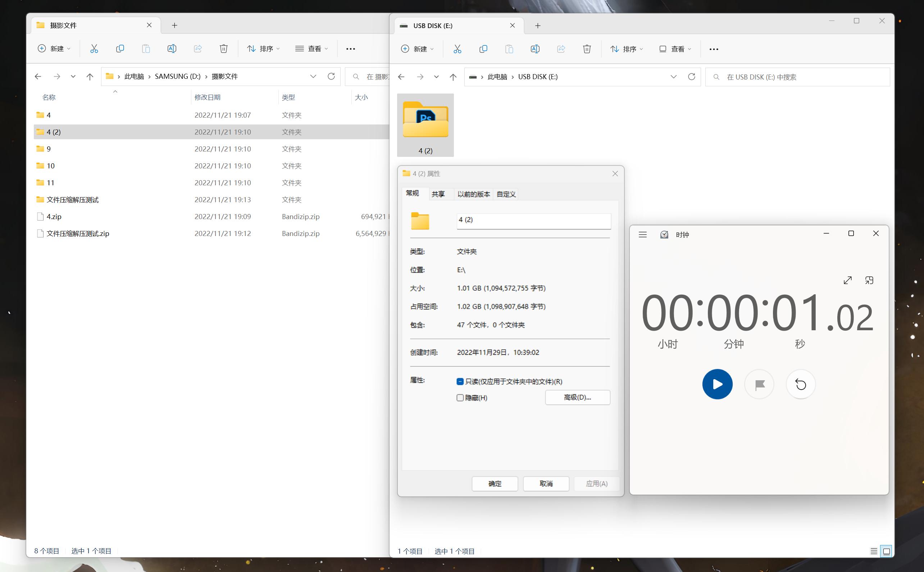
Task: Expand the stopwatch to full view
Action: pos(848,280)
